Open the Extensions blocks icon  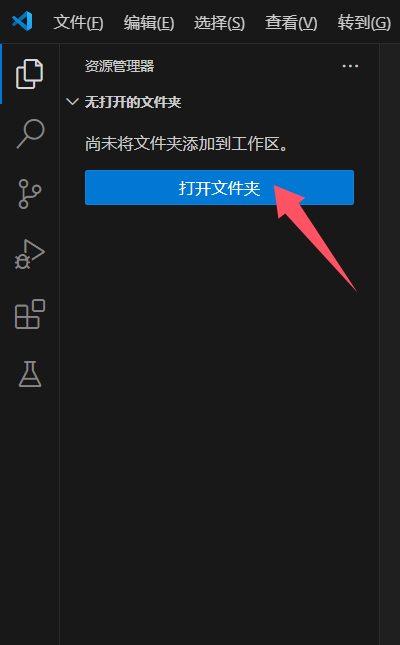(x=30, y=314)
